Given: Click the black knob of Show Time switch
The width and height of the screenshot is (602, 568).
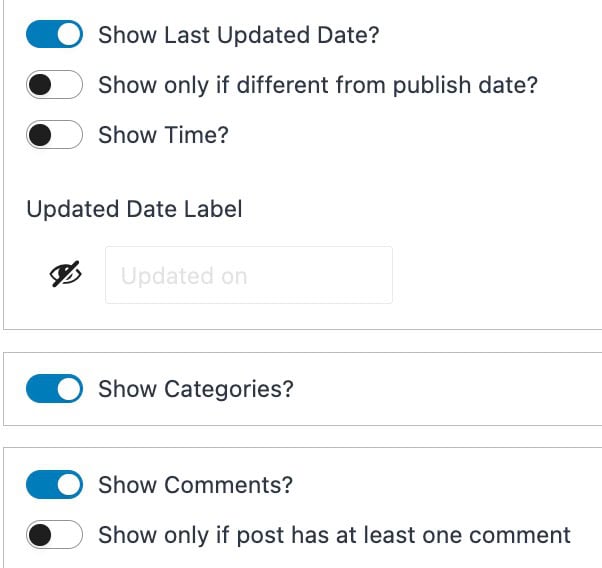Looking at the screenshot, I should point(41,135).
